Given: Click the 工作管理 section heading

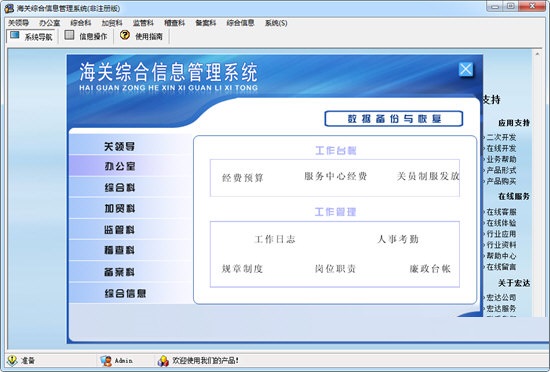Looking at the screenshot, I should [x=335, y=212].
